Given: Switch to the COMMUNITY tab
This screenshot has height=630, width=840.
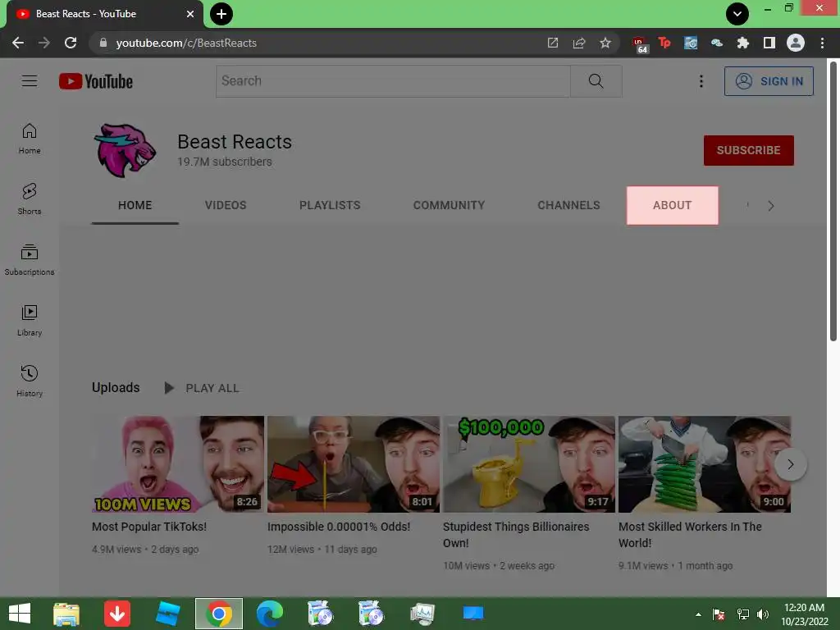Looking at the screenshot, I should 449,205.
